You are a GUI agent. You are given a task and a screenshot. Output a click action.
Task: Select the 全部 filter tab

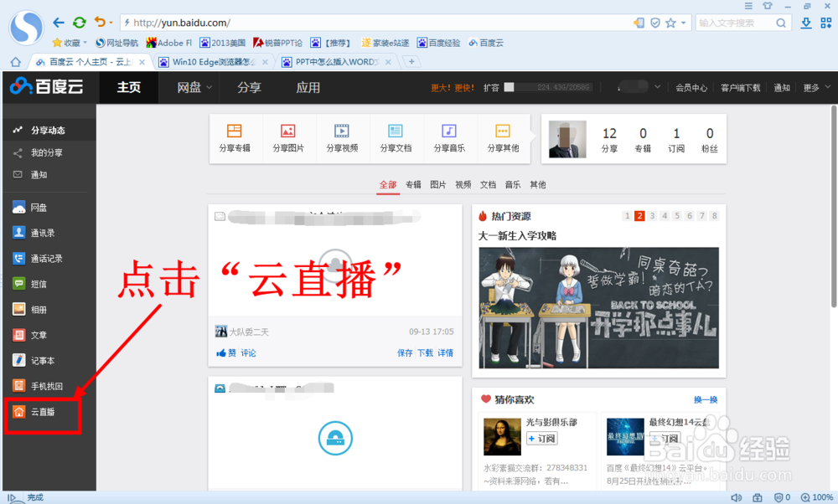click(x=388, y=185)
